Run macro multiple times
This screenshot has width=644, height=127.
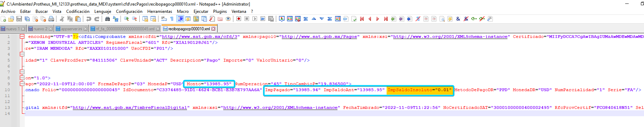[263, 19]
